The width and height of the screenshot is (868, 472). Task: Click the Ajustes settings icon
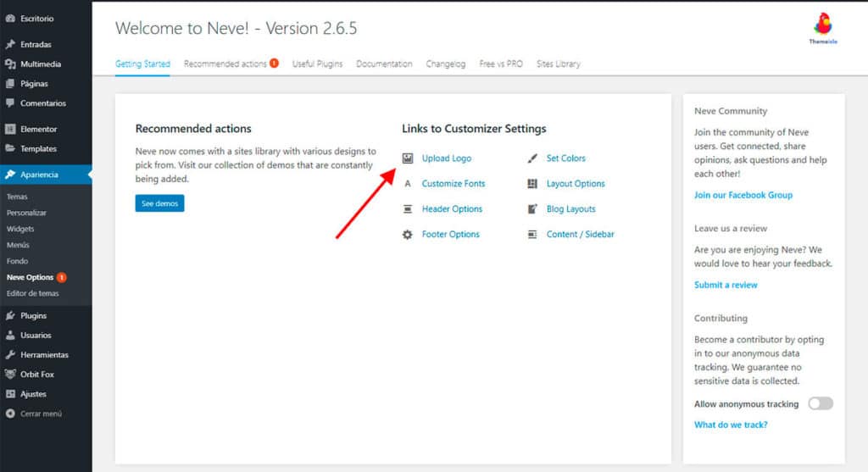[x=10, y=394]
